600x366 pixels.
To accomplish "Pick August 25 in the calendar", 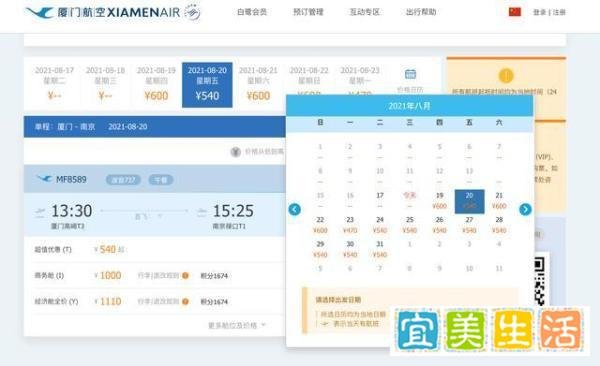I will pyautogui.click(x=409, y=225).
